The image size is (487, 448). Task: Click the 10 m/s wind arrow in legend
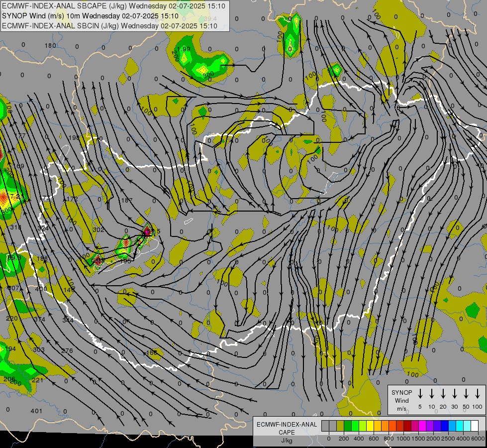(432, 394)
